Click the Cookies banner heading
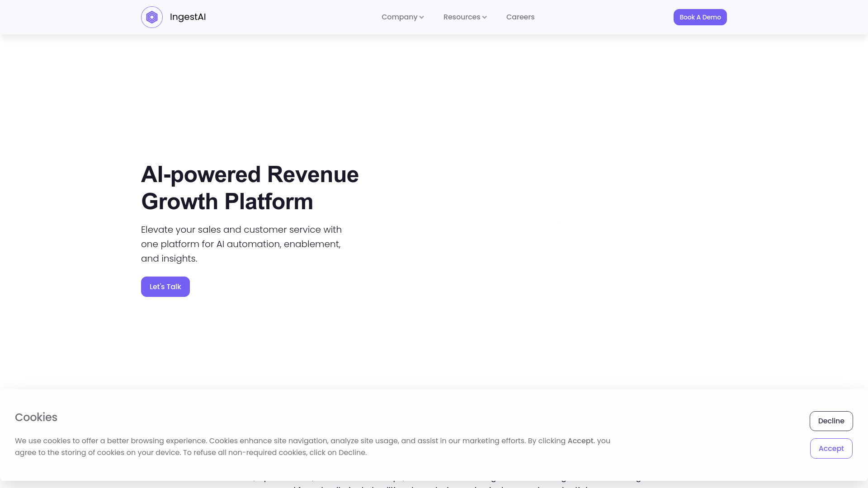The width and height of the screenshot is (868, 488). click(36, 417)
